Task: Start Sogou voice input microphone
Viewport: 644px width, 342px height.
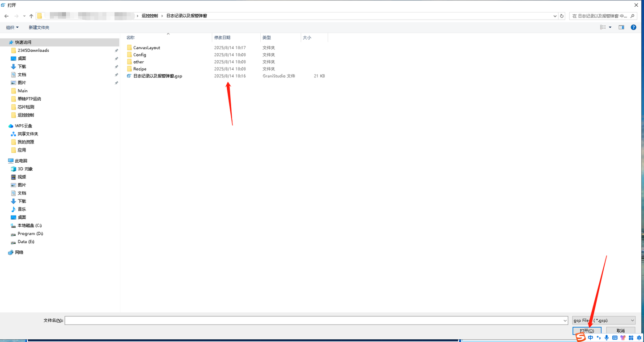Action: click(x=606, y=338)
